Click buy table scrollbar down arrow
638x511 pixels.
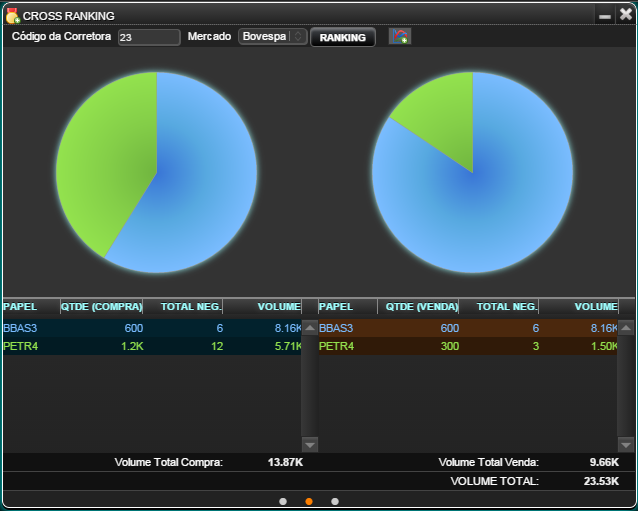(310, 445)
